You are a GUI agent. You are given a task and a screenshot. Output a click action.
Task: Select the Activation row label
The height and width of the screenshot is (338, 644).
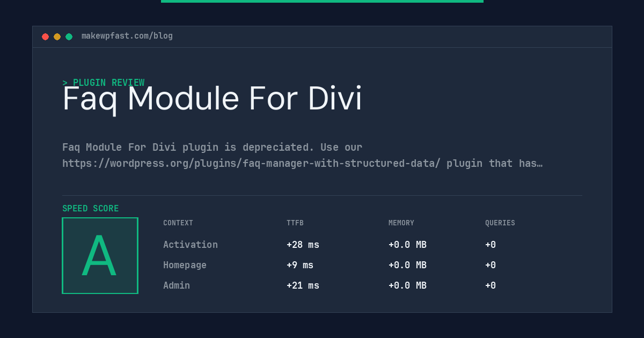tap(191, 245)
